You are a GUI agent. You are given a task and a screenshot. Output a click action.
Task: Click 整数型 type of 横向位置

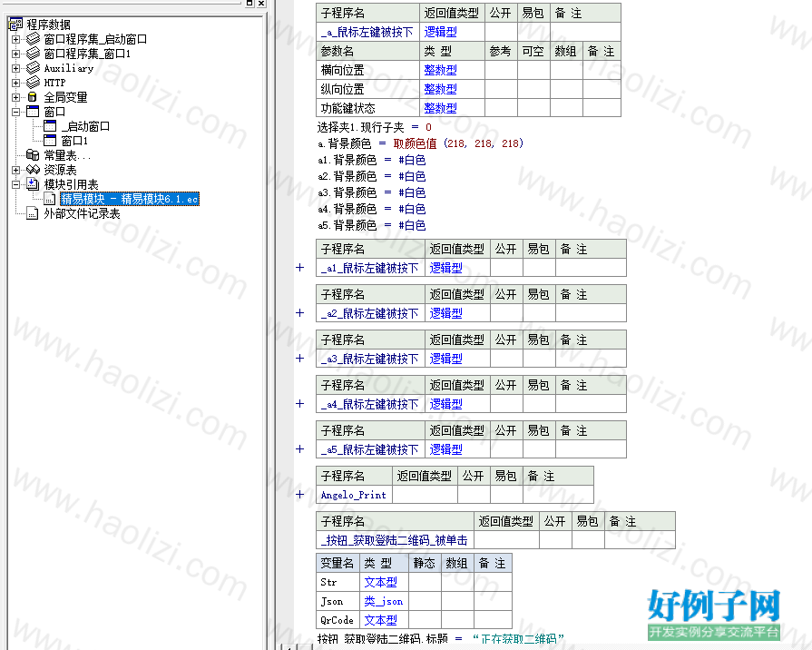(x=441, y=70)
